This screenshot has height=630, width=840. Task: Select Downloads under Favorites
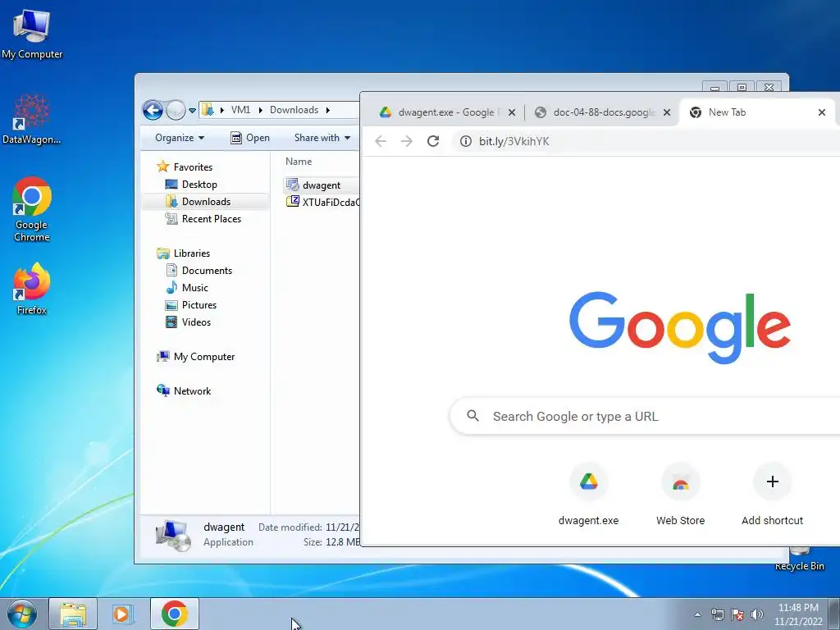199,202
